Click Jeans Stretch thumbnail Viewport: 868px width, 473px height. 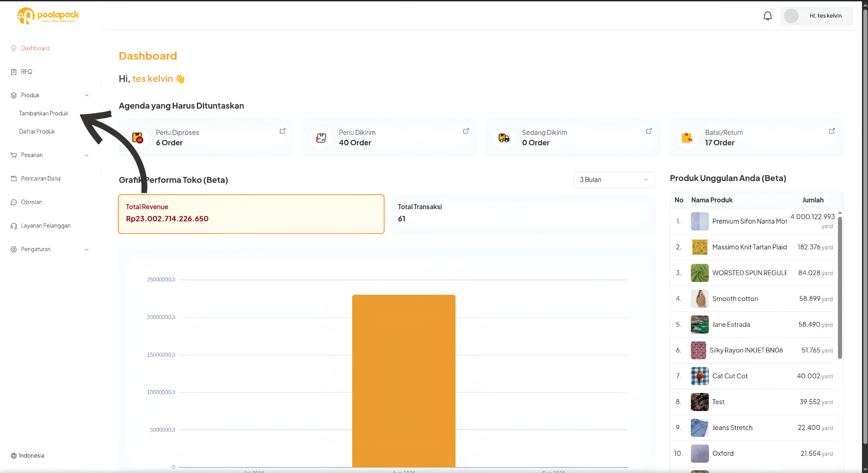pyautogui.click(x=699, y=427)
